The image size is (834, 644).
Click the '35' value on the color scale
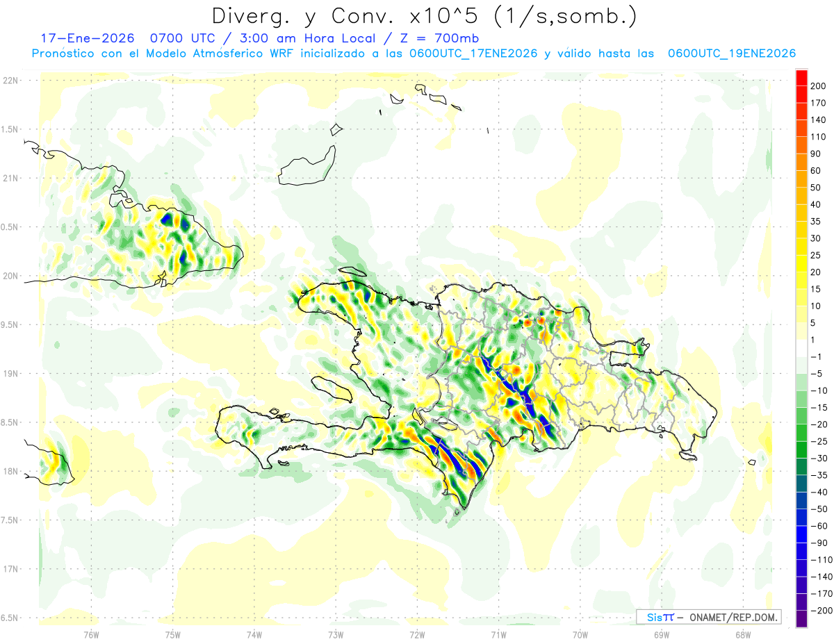pos(817,222)
